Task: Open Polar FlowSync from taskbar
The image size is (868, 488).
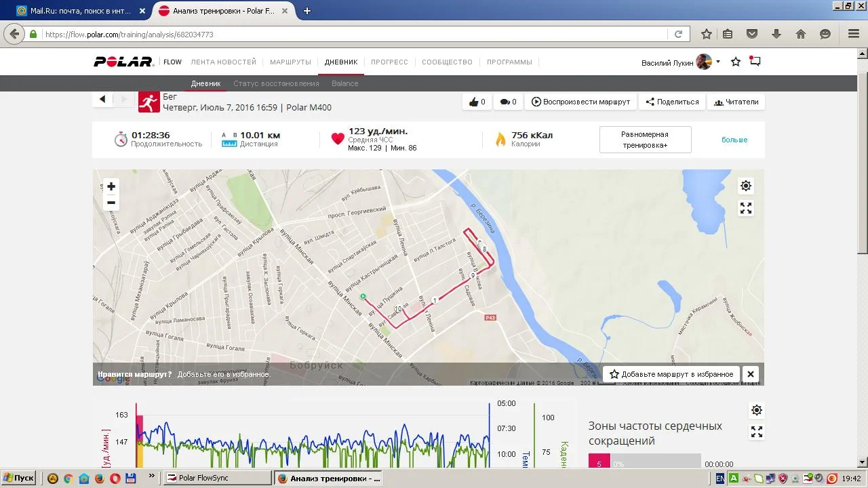Action: pos(217,478)
